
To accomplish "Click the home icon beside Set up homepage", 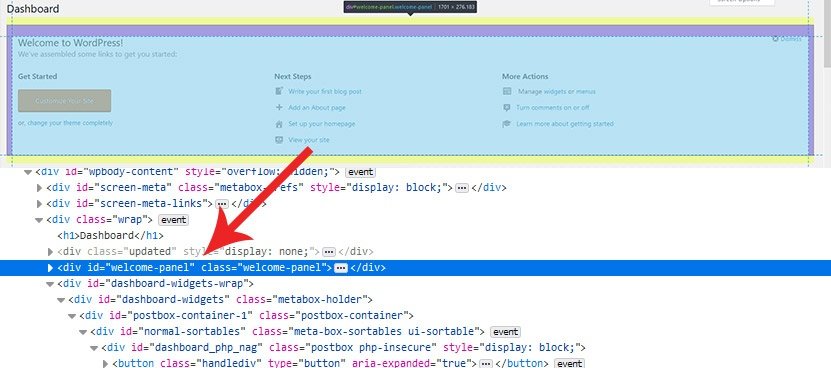I will click(x=279, y=124).
